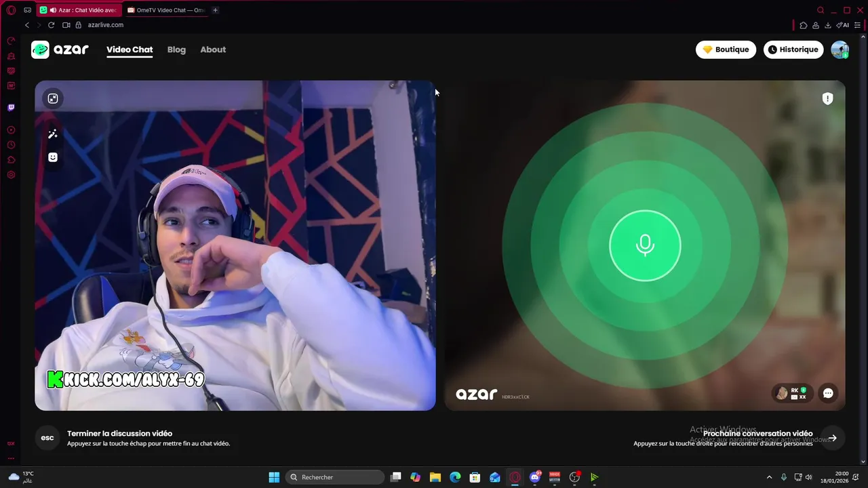Open Settings gear in the sidebar

pos(11,175)
